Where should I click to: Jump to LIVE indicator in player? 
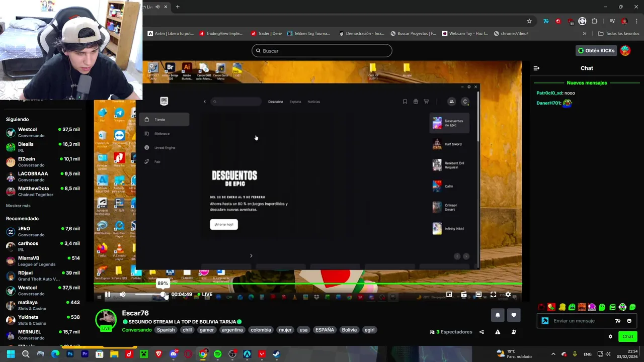[205, 294]
